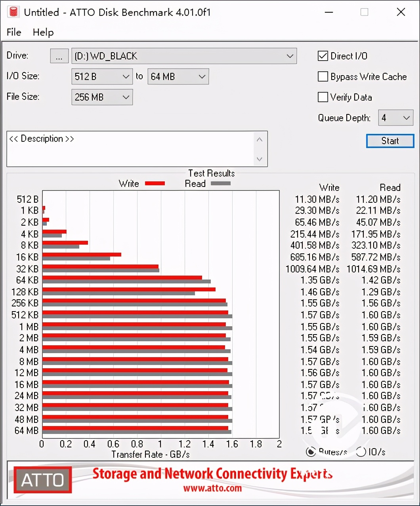Viewport: 420px width, 506px height.
Task: Open the File Size 256 MB dropdown
Action: pos(102,97)
